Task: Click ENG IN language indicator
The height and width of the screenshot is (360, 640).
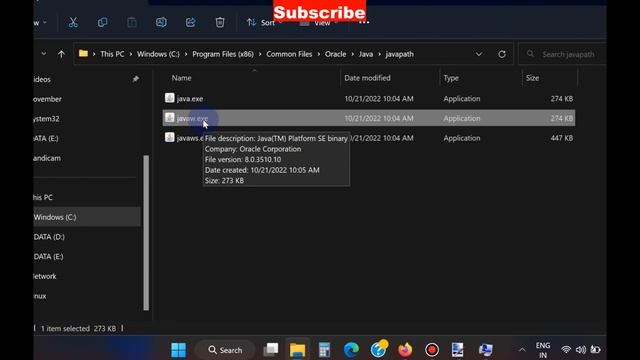Action: point(543,350)
